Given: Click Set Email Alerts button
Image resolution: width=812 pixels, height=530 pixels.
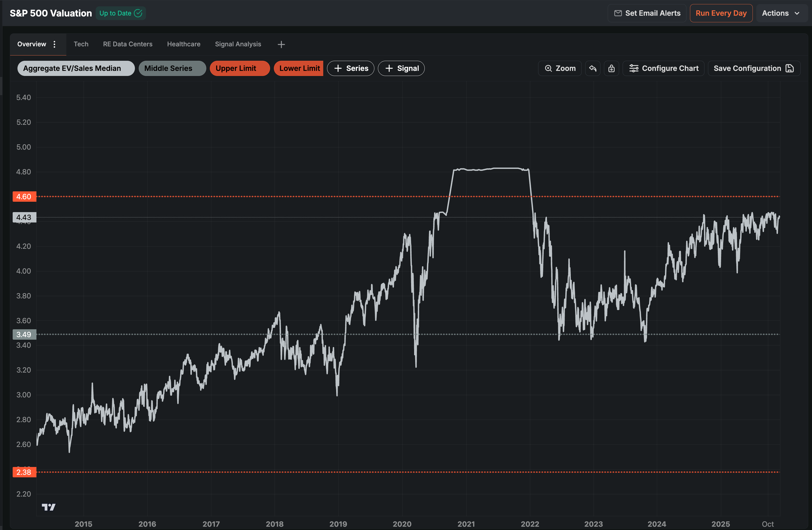Looking at the screenshot, I should tap(647, 13).
